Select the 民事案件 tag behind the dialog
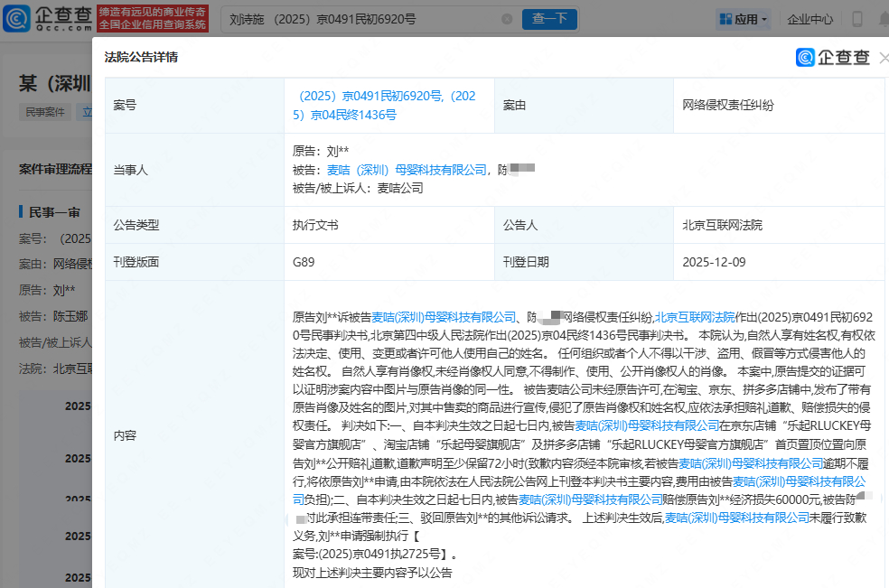 (45, 112)
